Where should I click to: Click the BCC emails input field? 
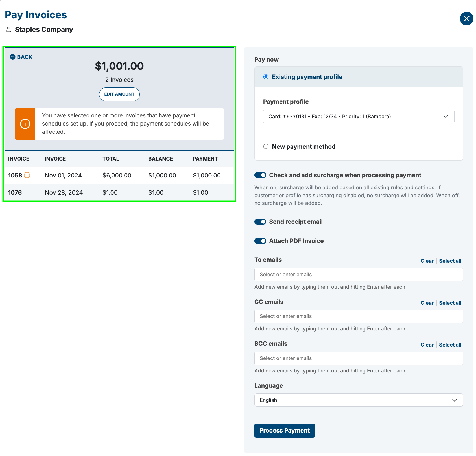[x=359, y=358]
